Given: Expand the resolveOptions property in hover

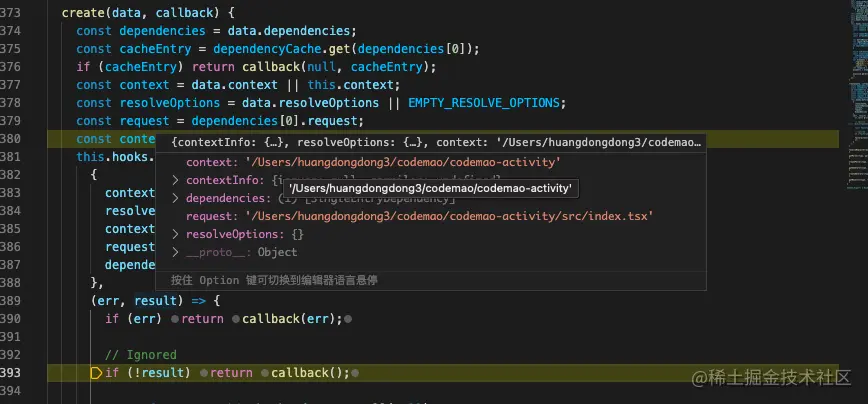Looking at the screenshot, I should [175, 234].
